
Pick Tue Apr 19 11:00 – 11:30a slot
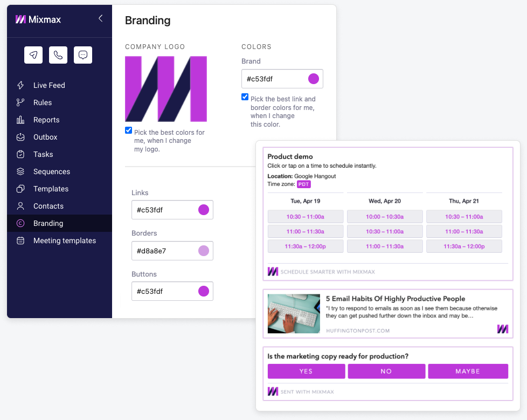point(306,231)
